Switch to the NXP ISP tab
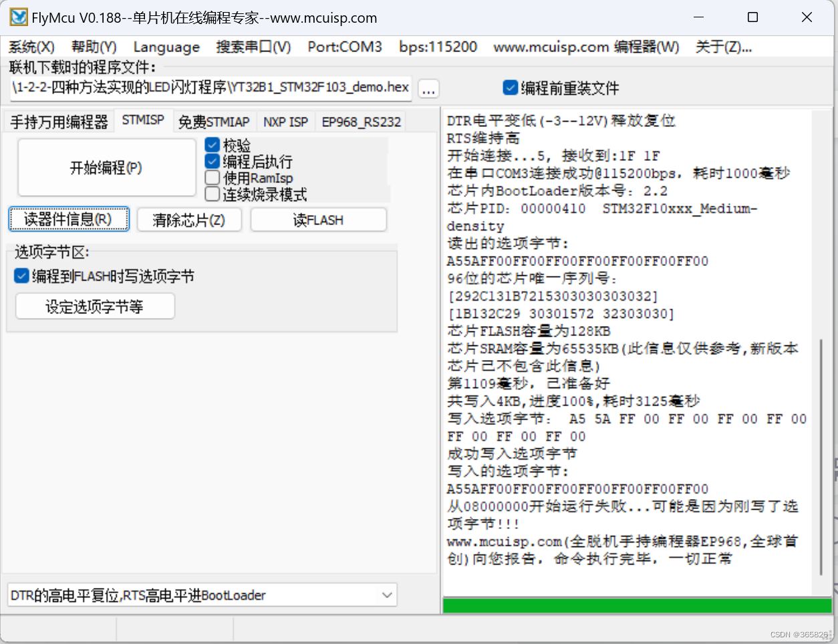 (285, 122)
